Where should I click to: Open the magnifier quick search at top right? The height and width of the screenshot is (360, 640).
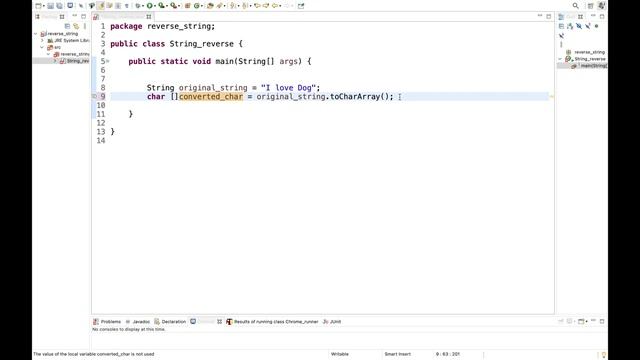pos(576,6)
